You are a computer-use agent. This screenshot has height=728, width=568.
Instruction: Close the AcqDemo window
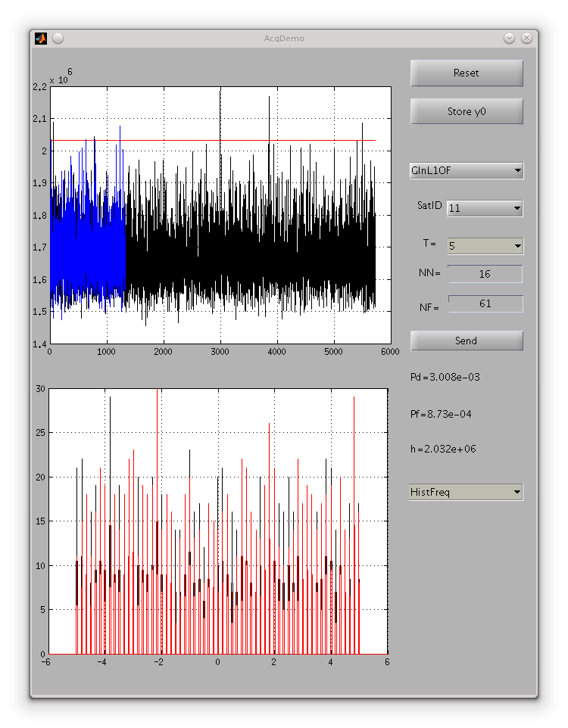(x=526, y=39)
